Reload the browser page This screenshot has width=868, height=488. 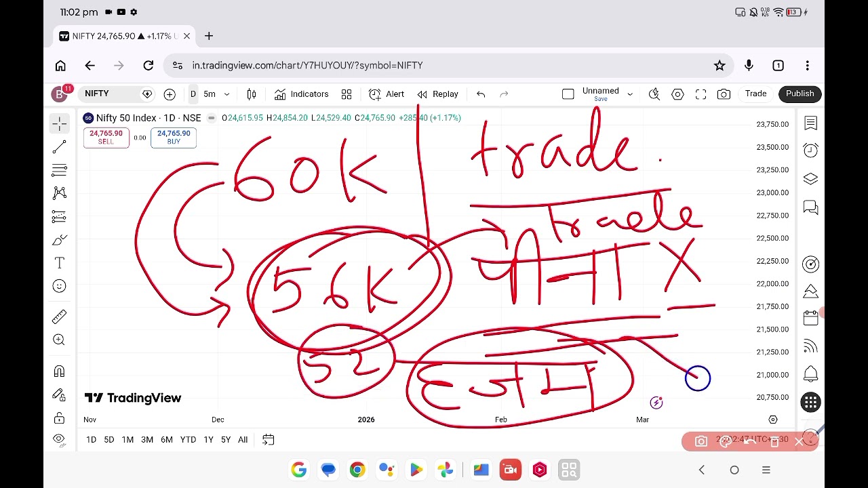[149, 65]
